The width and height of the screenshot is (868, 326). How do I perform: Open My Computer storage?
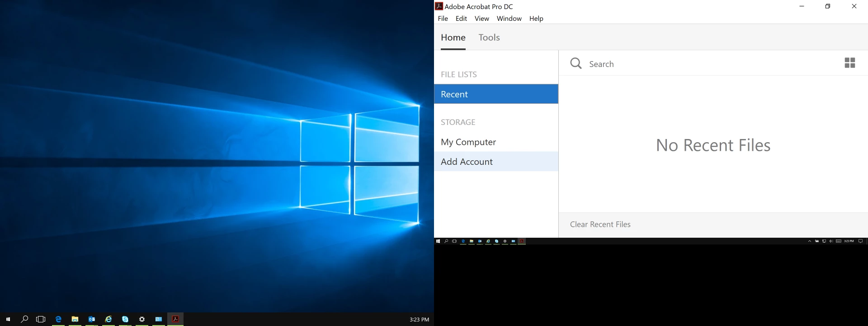pyautogui.click(x=496, y=142)
